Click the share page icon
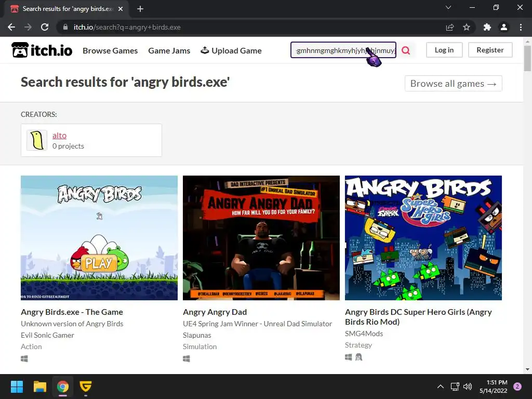This screenshot has width=532, height=399. [450, 27]
